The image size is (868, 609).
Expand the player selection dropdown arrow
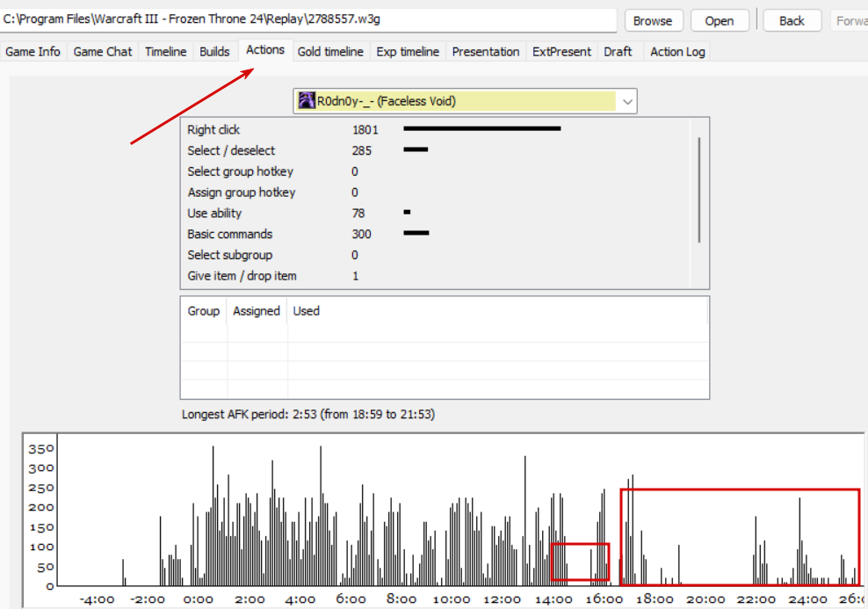627,101
